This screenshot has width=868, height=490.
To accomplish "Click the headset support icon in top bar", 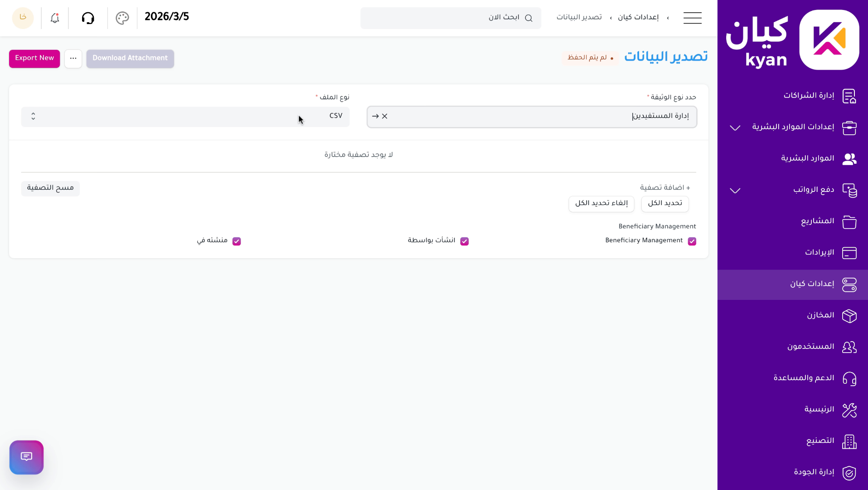I will [88, 18].
